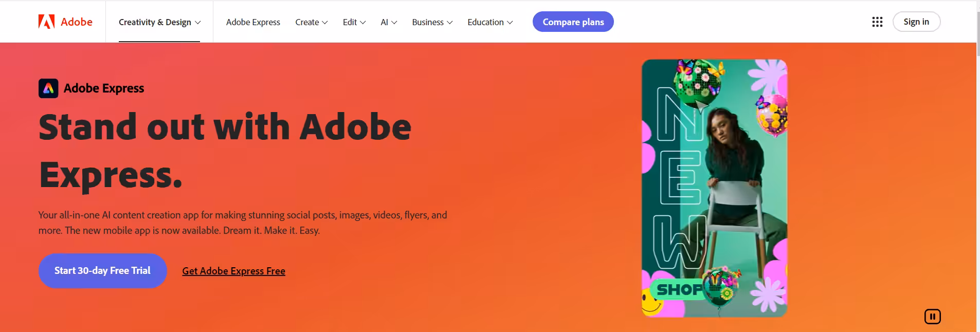Follow the Get Adobe Express Free link
The width and height of the screenshot is (980, 332).
(233, 271)
